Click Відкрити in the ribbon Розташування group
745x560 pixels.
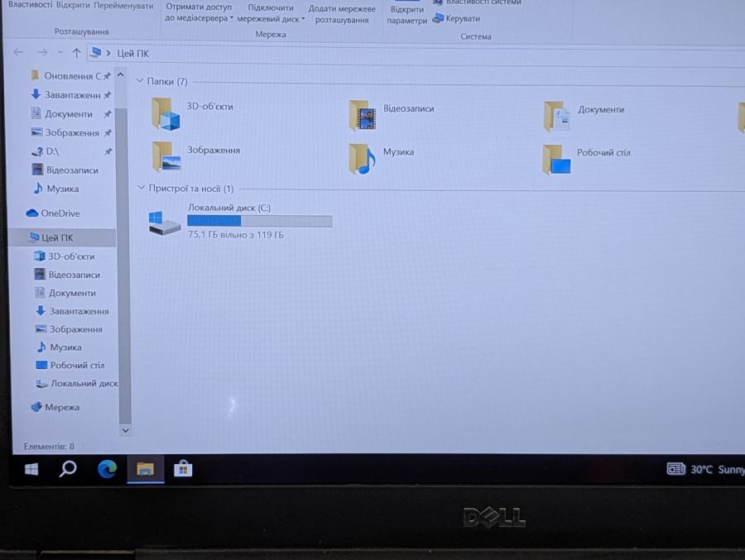point(73,6)
